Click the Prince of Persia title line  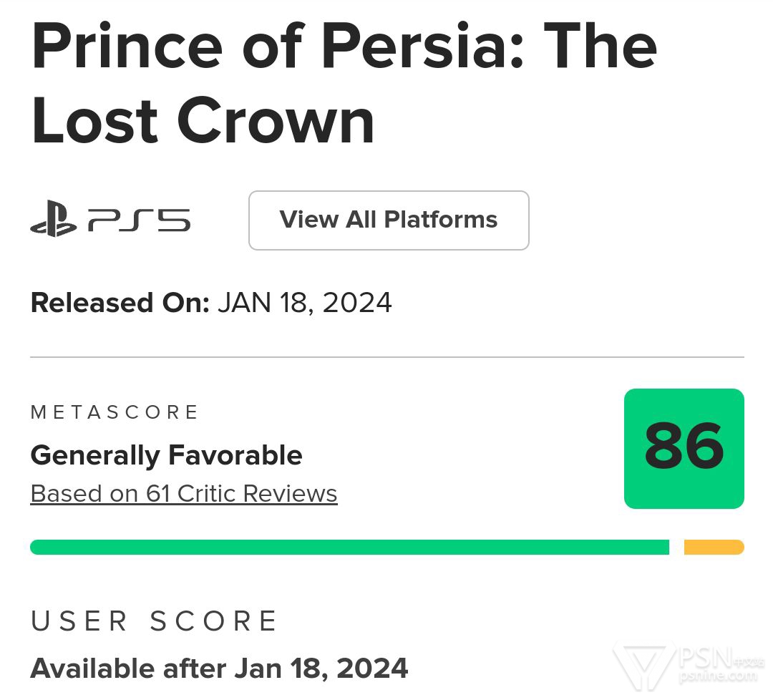344,46
